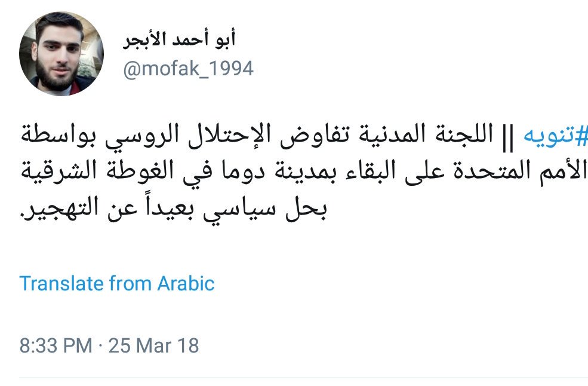
Task: Click the word Arabic in the translate link
Action: (186, 283)
